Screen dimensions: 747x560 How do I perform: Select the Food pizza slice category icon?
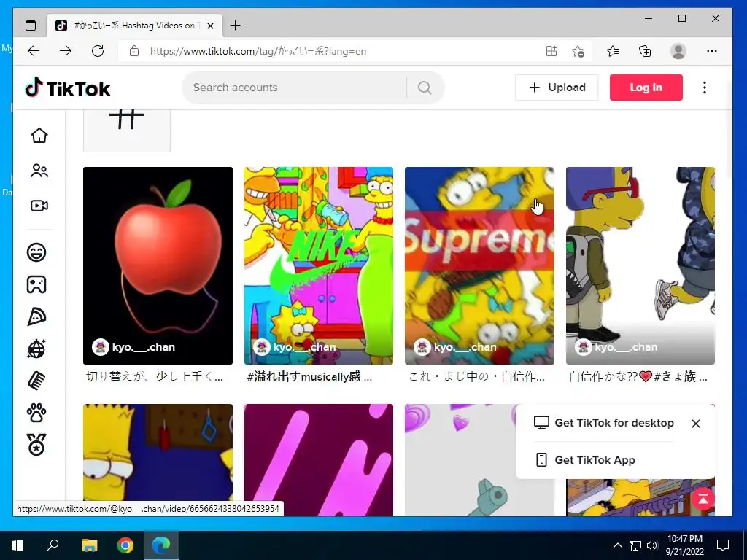click(36, 316)
